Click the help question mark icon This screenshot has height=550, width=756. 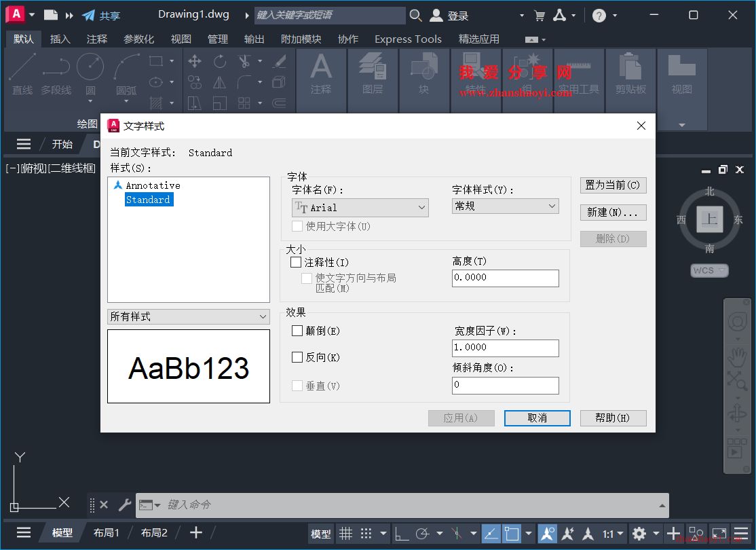coord(599,16)
